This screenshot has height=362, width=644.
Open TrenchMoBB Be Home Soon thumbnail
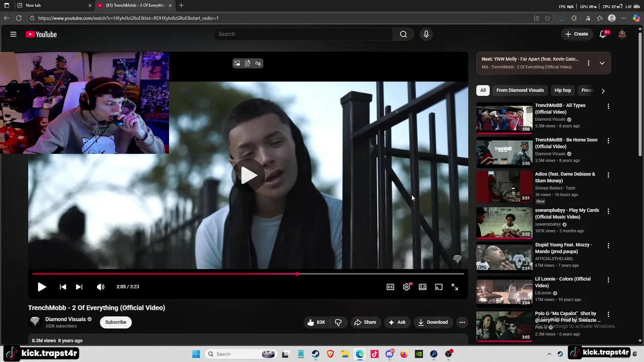504,152
